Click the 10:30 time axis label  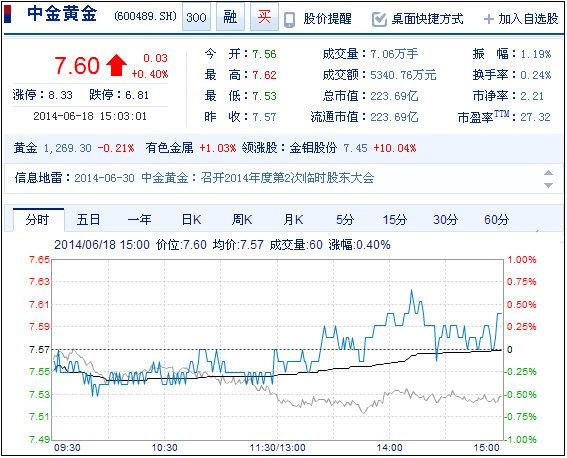tap(165, 448)
